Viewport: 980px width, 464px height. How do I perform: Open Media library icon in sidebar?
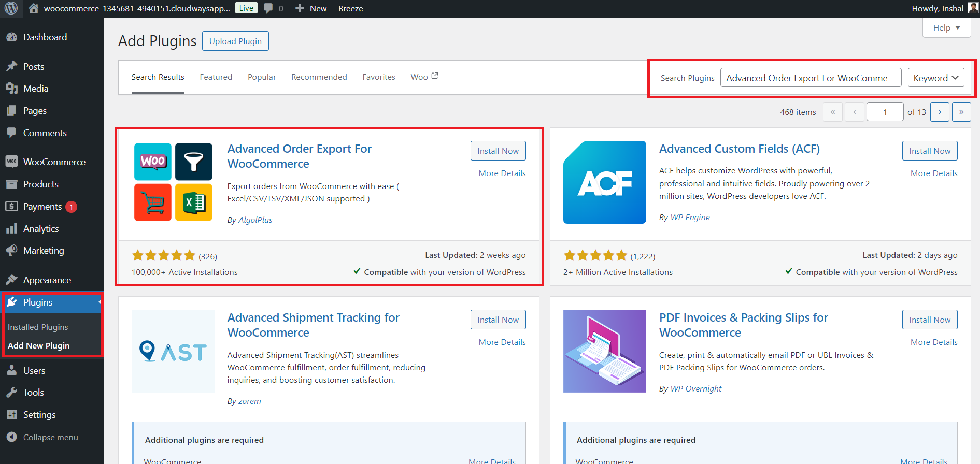pyautogui.click(x=11, y=89)
